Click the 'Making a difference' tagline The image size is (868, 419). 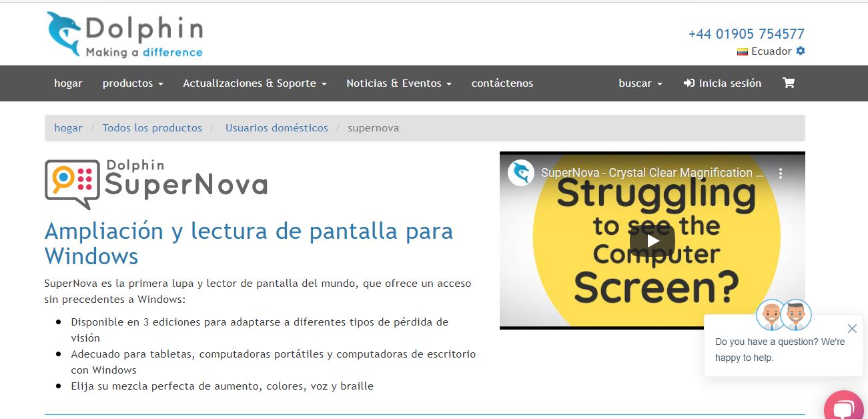coord(144,52)
